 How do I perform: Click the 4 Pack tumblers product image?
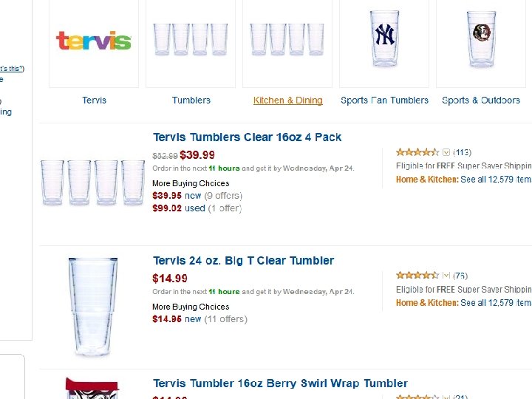(x=93, y=182)
